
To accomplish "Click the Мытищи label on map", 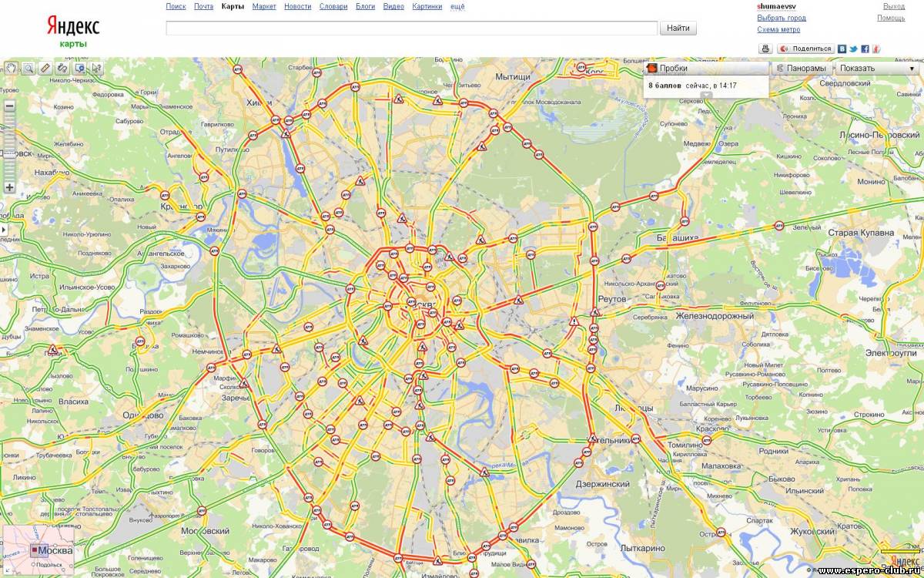I will pos(513,77).
